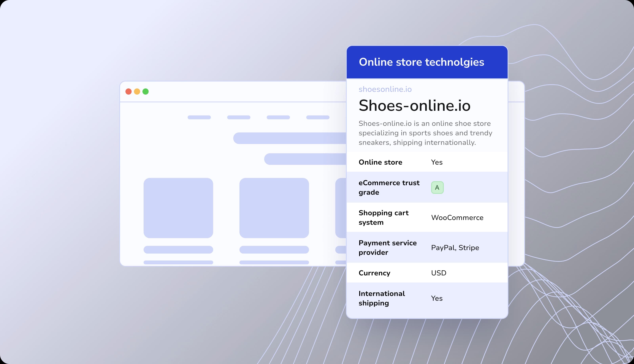Click the red window close dot
Image resolution: width=634 pixels, height=364 pixels.
click(128, 92)
